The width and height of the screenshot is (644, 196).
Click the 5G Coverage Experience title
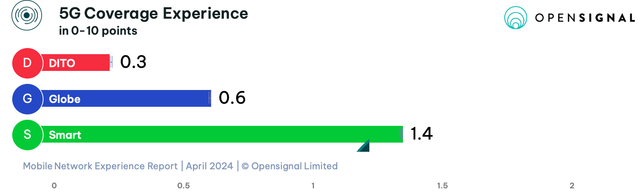pos(154,13)
